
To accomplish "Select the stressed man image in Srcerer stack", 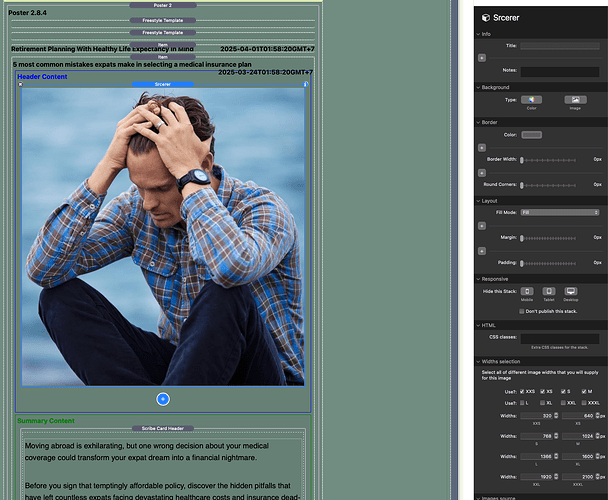I will pos(163,237).
